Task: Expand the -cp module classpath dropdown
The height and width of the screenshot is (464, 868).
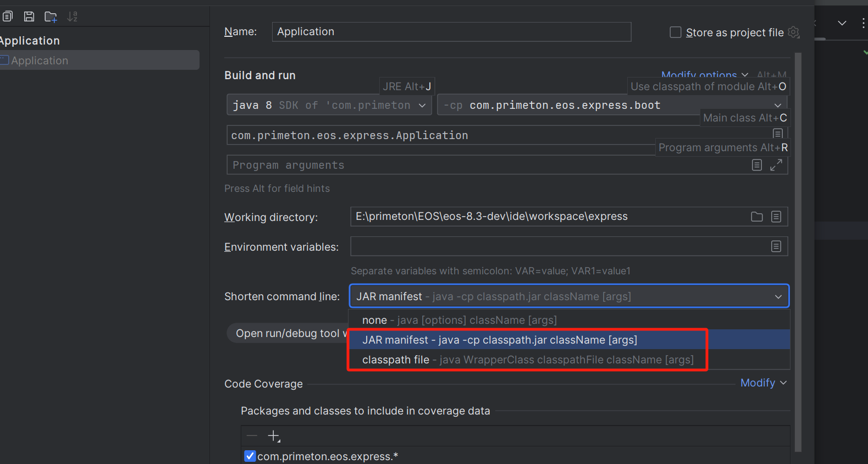Action: (777, 105)
